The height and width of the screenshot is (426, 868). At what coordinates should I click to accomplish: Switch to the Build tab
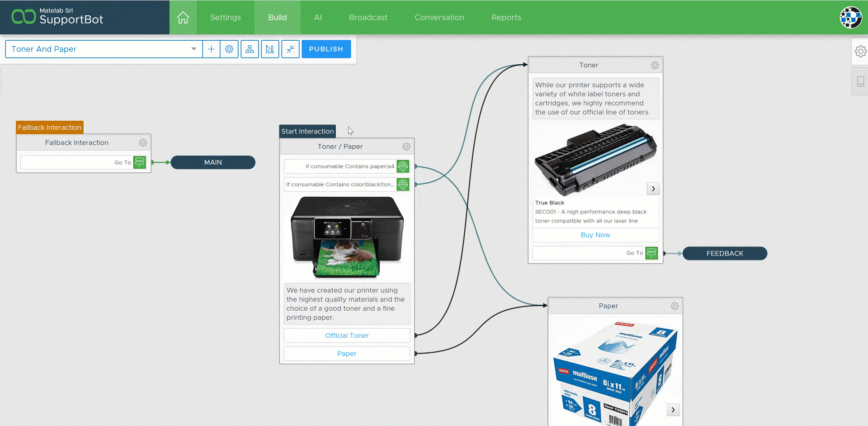tap(278, 18)
